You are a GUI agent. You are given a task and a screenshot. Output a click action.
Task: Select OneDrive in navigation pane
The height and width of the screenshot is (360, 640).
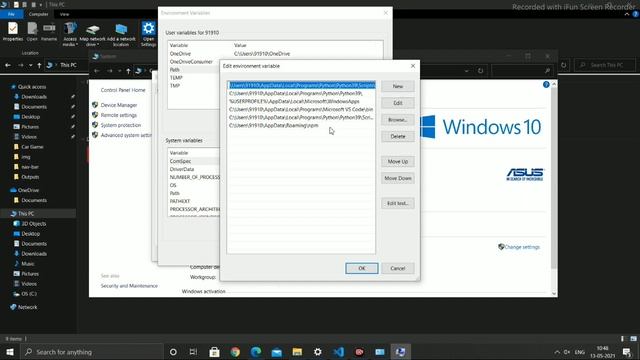coord(28,190)
